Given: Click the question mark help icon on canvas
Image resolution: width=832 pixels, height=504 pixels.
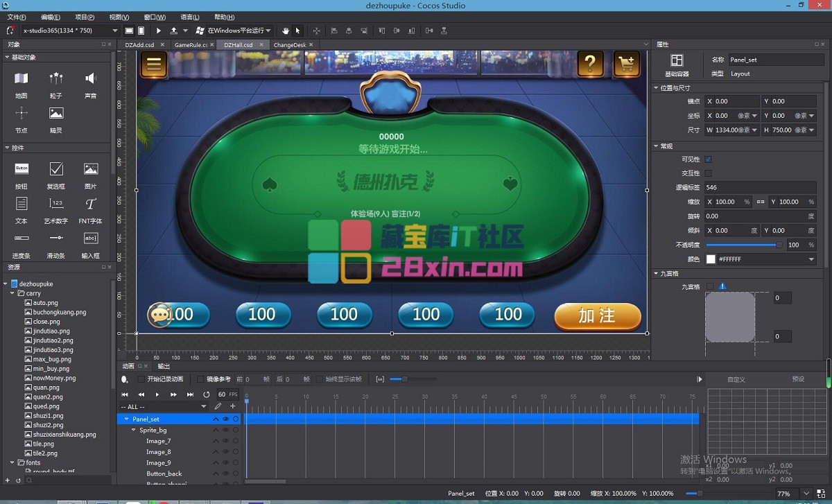Looking at the screenshot, I should tap(590, 64).
